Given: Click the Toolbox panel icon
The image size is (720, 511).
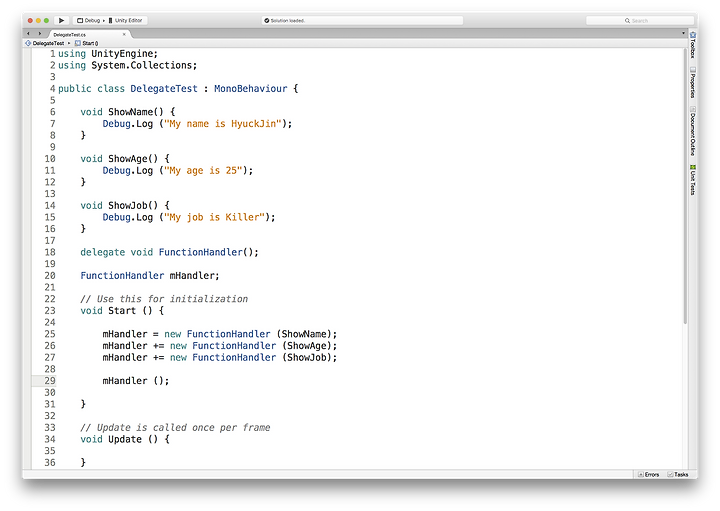Looking at the screenshot, I should coord(693,35).
